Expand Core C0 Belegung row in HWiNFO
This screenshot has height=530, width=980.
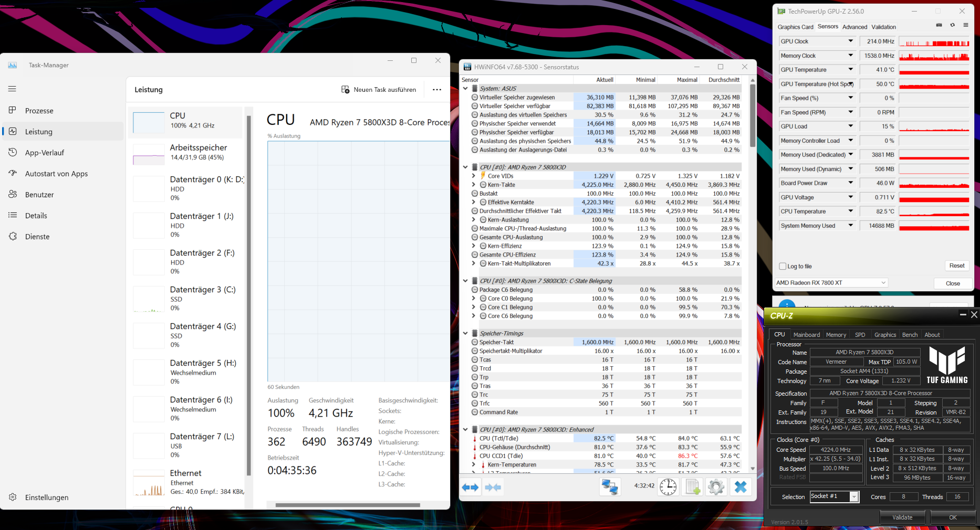(x=474, y=299)
